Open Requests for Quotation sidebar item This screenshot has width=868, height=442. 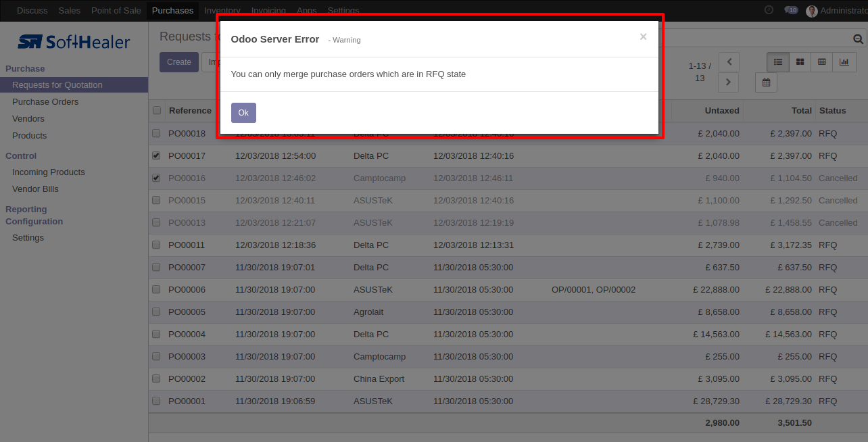[x=74, y=85]
